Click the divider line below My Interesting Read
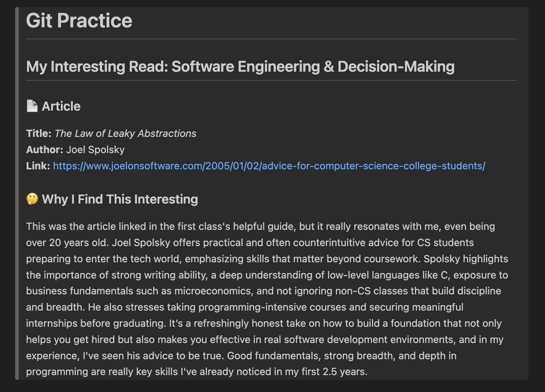Image resolution: width=545 pixels, height=392 pixels. (271, 80)
